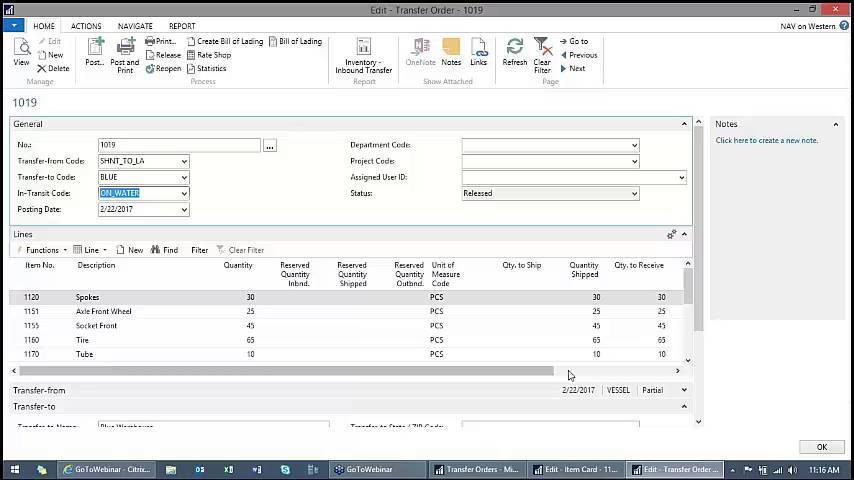Screen dimensions: 854x480
Task: Click the OK button
Action: click(x=822, y=447)
